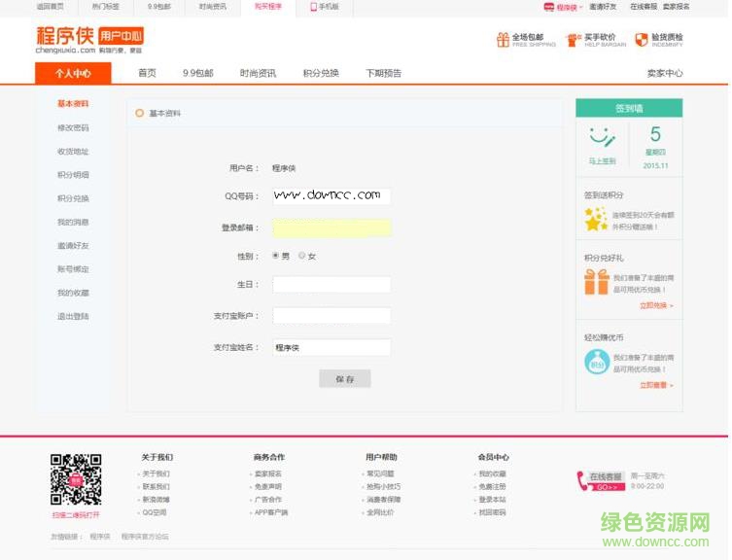Open the orange gift box under 积分兑好礼
The image size is (732, 560).
click(x=597, y=282)
